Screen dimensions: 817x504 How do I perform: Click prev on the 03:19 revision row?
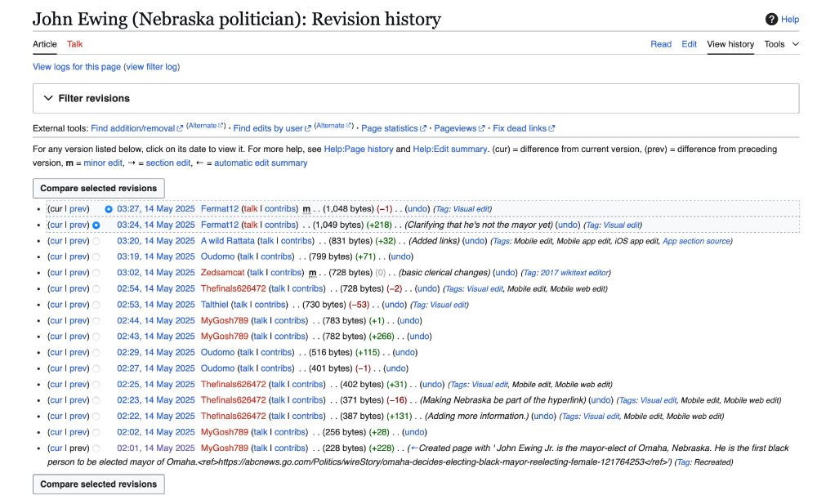pyautogui.click(x=78, y=257)
